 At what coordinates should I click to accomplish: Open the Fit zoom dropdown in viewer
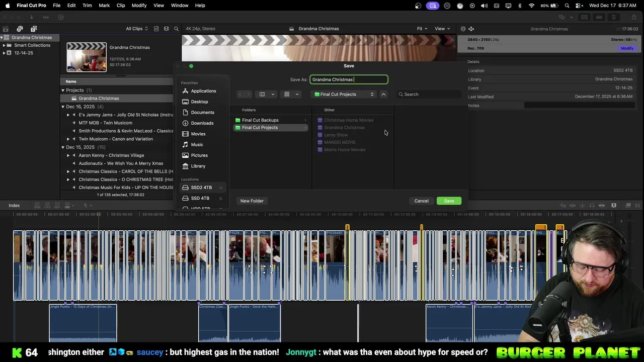422,29
